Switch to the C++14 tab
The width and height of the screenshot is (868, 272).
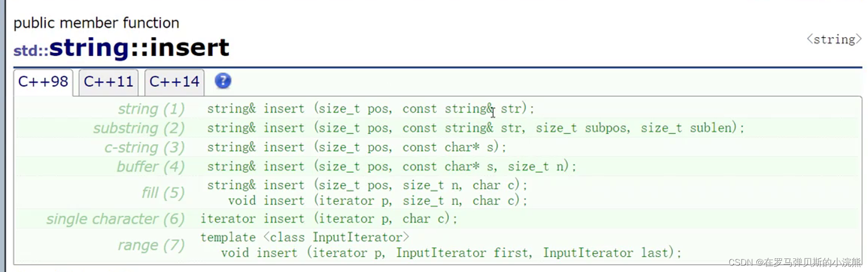[174, 82]
